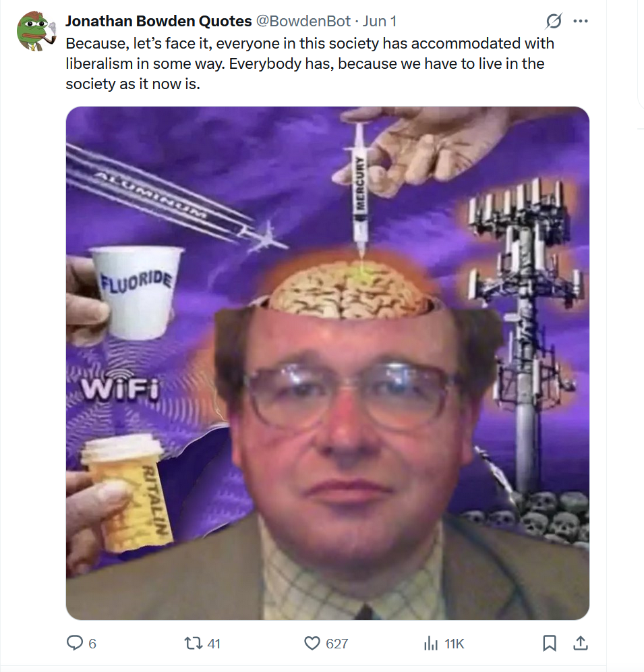Click the reply count 6

92,644
